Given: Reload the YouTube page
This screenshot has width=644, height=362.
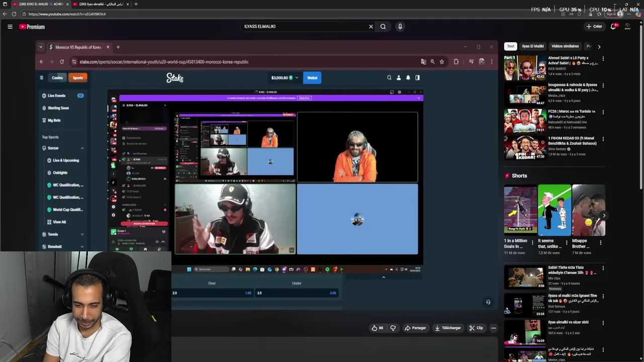Looking at the screenshot, I should pos(14,14).
